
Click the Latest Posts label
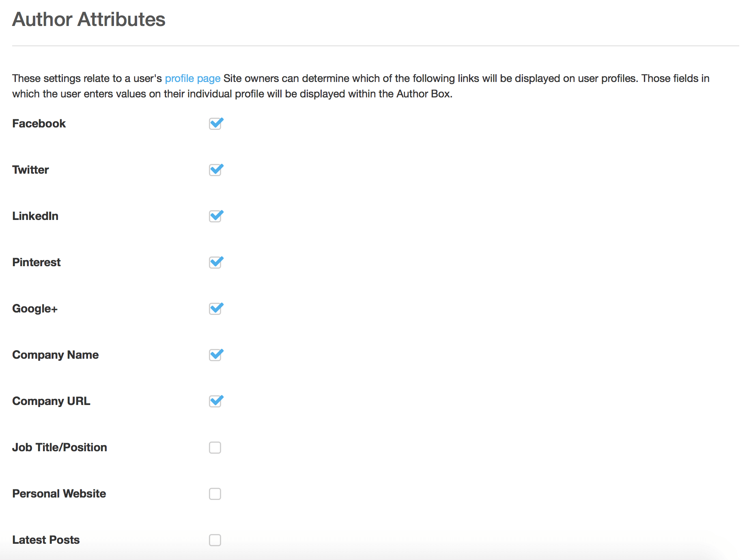(x=46, y=540)
